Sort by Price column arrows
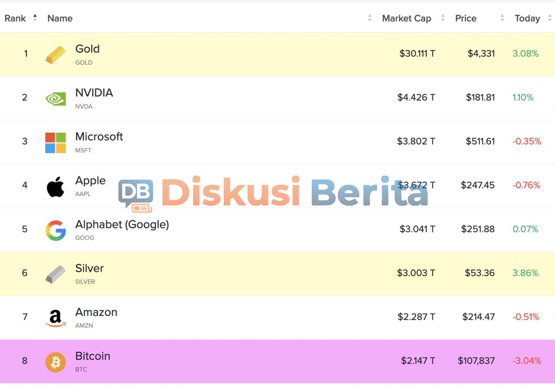 (x=502, y=18)
